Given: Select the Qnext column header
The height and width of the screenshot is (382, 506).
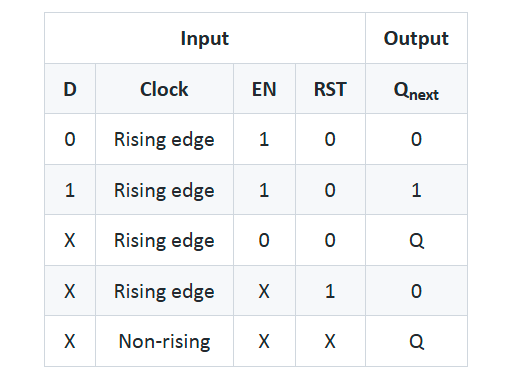Looking at the screenshot, I should click(x=416, y=89).
